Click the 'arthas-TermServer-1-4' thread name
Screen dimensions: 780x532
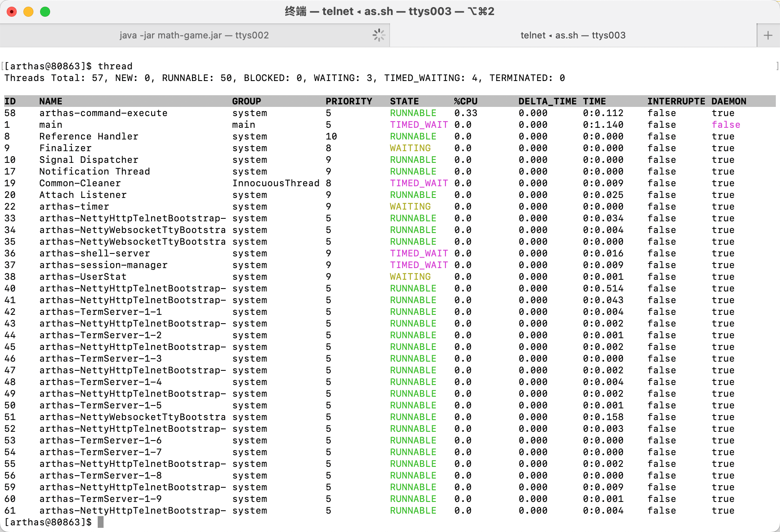pyautogui.click(x=100, y=382)
